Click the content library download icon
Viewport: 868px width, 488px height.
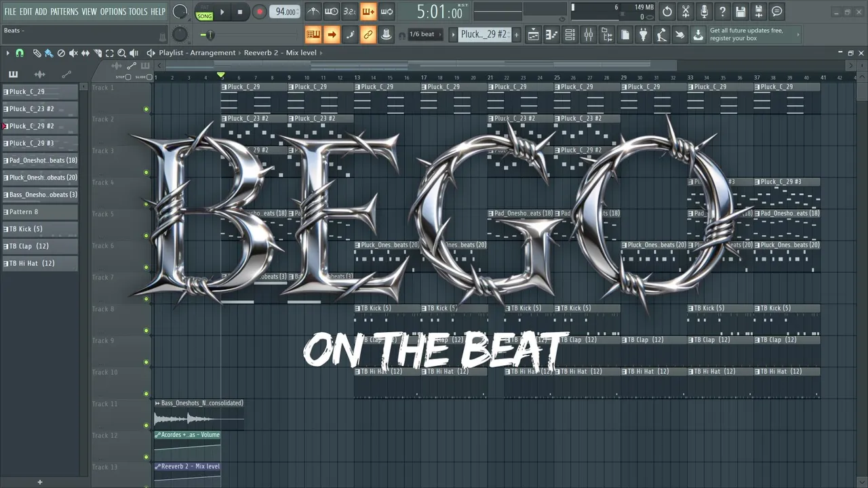pyautogui.click(x=698, y=35)
